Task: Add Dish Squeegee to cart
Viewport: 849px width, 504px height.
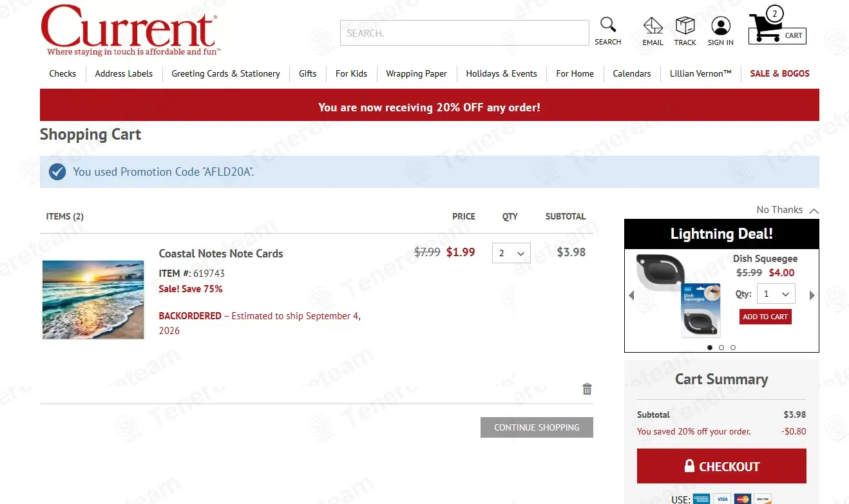Action: coord(765,317)
